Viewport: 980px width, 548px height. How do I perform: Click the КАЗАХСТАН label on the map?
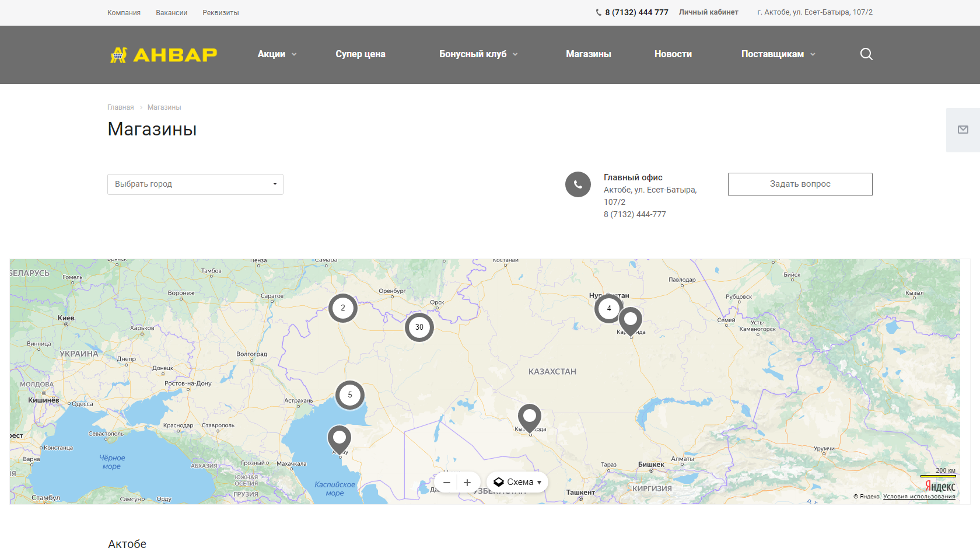pyautogui.click(x=552, y=372)
